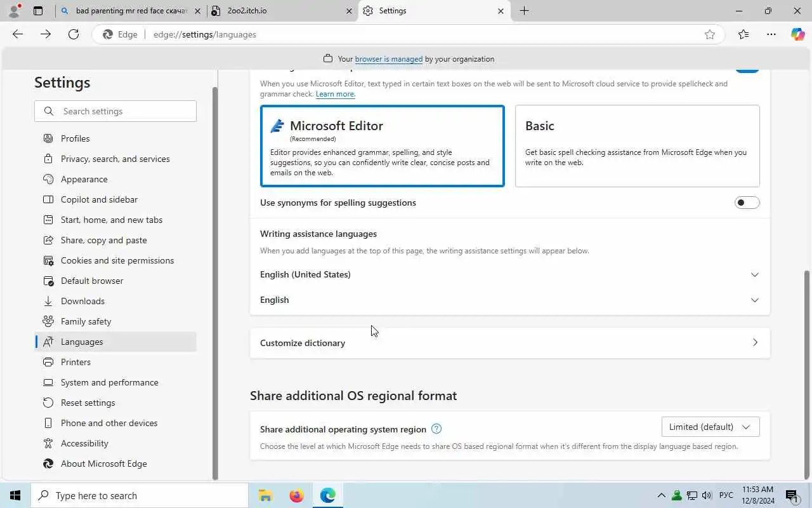Click the browser Back arrow
812x508 pixels.
tap(18, 34)
